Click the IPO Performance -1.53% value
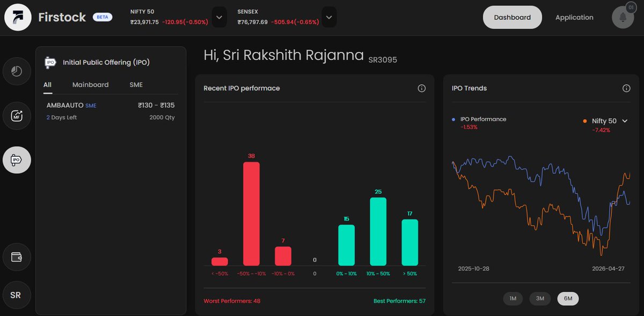Viewport: 644px width, 316px height. [469, 127]
